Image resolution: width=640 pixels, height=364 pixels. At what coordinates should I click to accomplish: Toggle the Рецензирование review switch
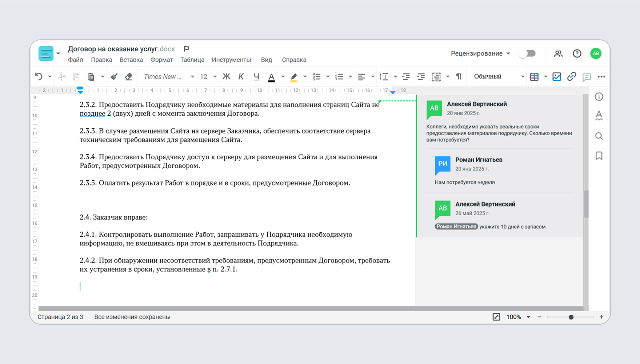527,53
